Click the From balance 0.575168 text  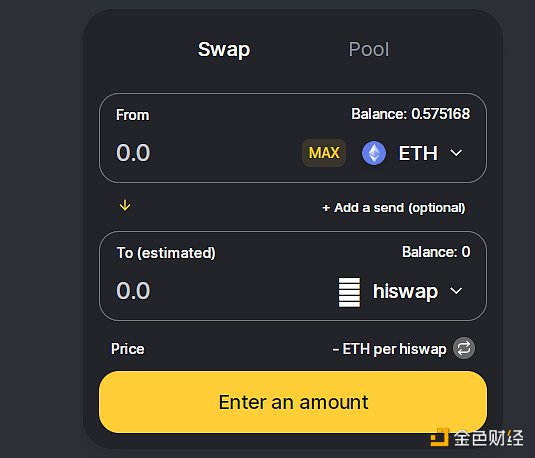411,114
